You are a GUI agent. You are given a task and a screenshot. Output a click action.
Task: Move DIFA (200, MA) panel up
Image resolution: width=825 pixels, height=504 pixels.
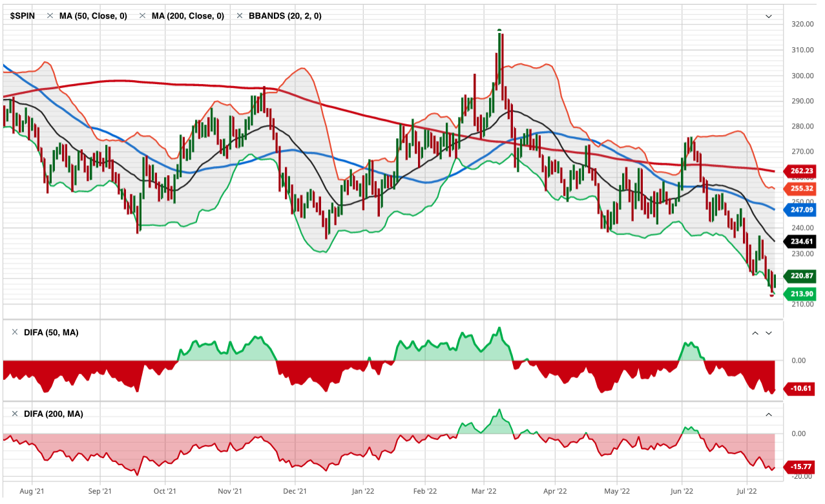[769, 414]
